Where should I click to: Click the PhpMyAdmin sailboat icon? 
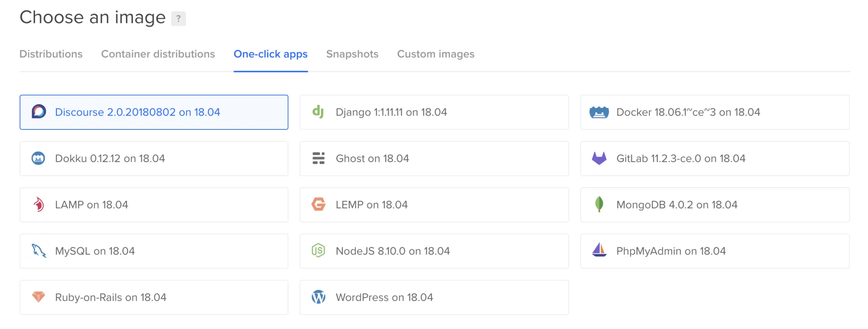[599, 250]
